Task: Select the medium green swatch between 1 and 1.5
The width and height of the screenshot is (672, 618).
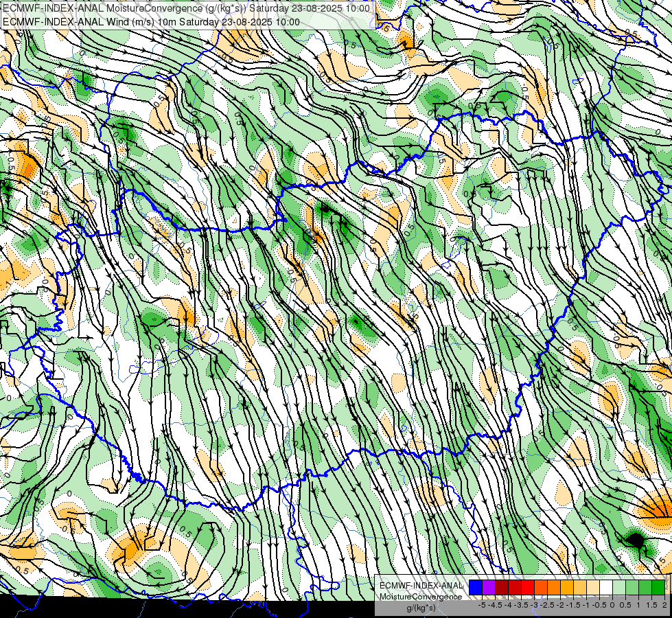Action: click(645, 587)
